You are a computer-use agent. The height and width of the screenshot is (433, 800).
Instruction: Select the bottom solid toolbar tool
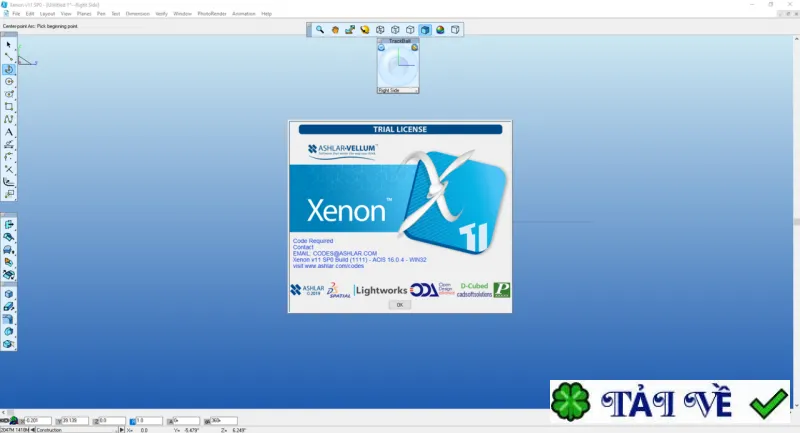[9, 344]
